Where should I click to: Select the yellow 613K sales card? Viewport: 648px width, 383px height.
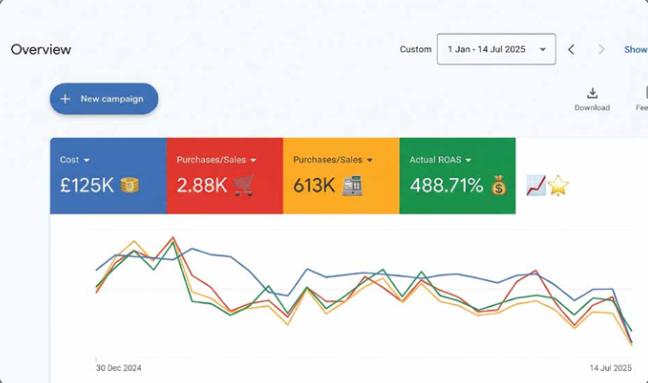pyautogui.click(x=341, y=176)
